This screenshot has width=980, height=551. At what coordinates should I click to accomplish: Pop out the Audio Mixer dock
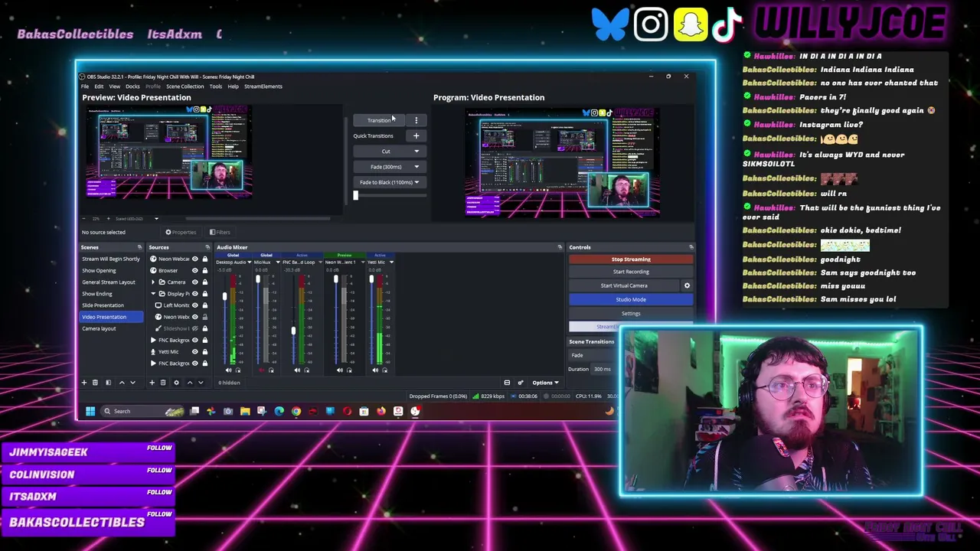pyautogui.click(x=560, y=247)
